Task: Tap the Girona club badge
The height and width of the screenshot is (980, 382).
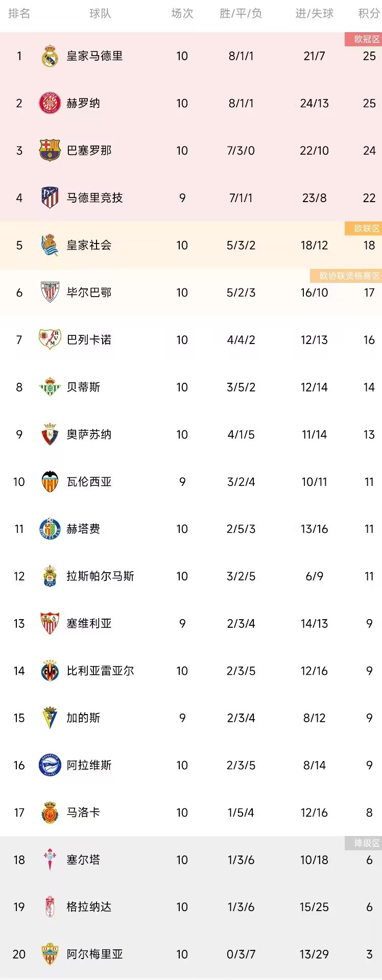Action: (x=50, y=103)
